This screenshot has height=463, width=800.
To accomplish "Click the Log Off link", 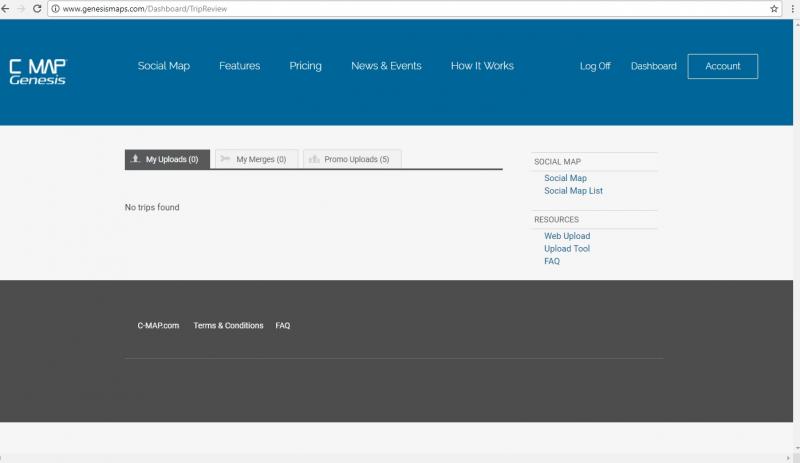I will [595, 66].
